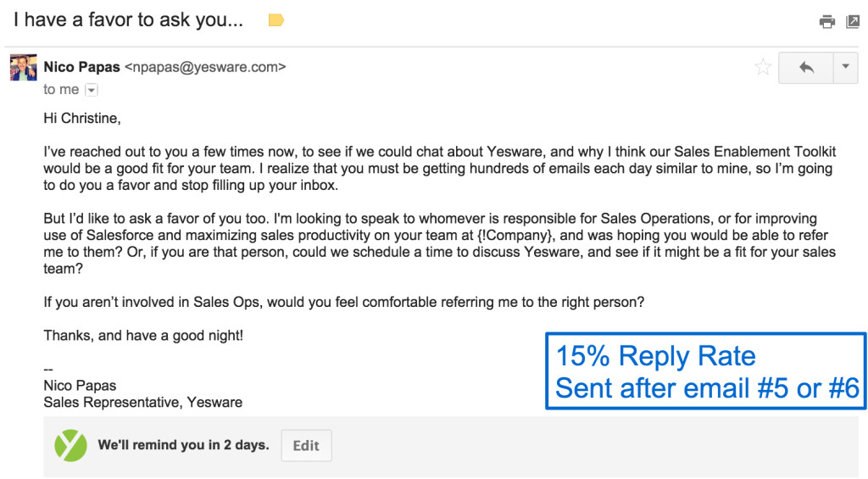This screenshot has height=479, width=868.
Task: Open the More dropdown next to Reply
Action: [845, 68]
